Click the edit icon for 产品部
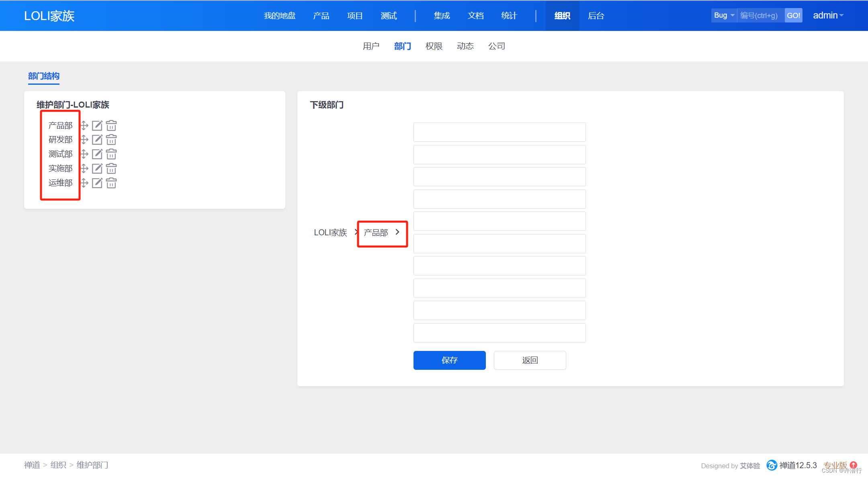The height and width of the screenshot is (477, 868). click(x=97, y=126)
